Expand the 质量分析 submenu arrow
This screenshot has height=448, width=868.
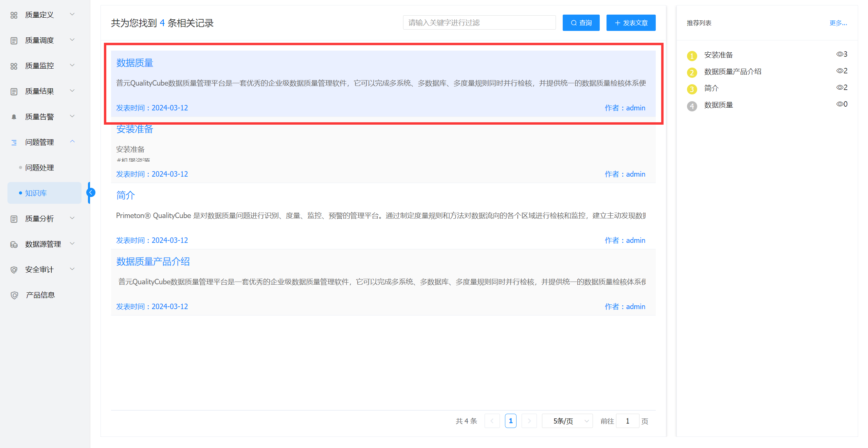click(72, 218)
